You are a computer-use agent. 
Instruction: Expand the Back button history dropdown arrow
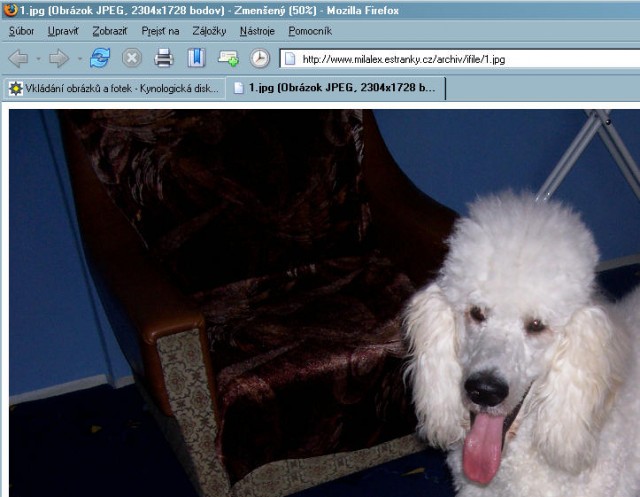(x=36, y=59)
